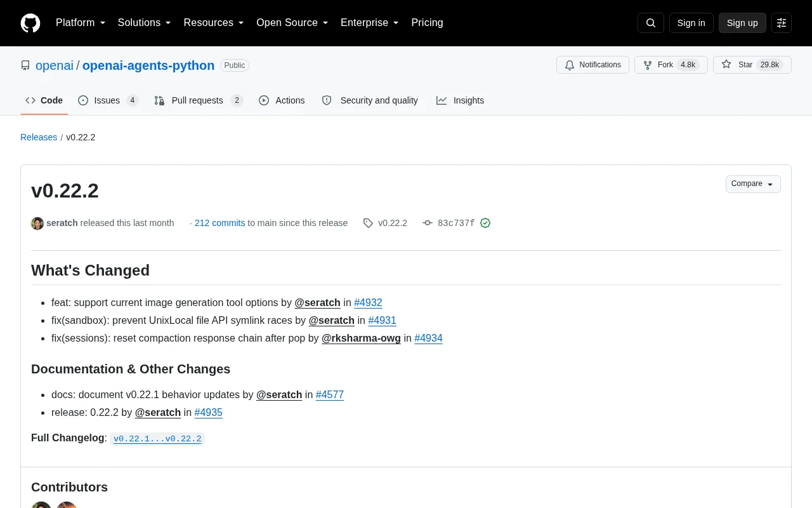Open pull request #4931
This screenshot has height=508, width=812.
382,321
